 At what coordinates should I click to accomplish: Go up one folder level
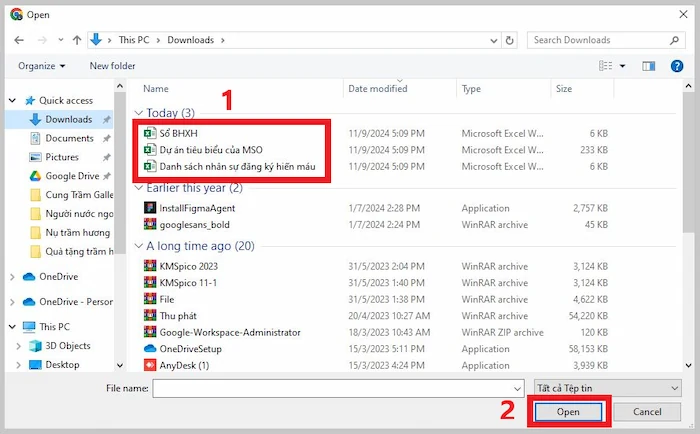pyautogui.click(x=77, y=40)
